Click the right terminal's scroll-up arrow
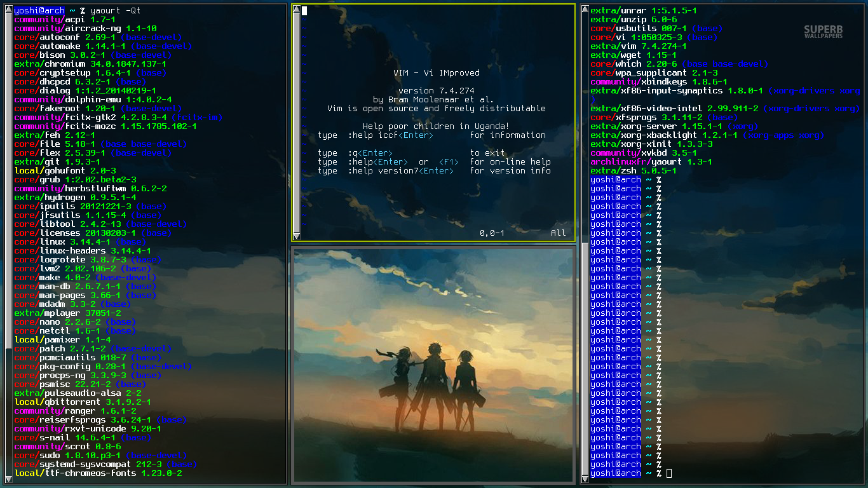 [585, 10]
